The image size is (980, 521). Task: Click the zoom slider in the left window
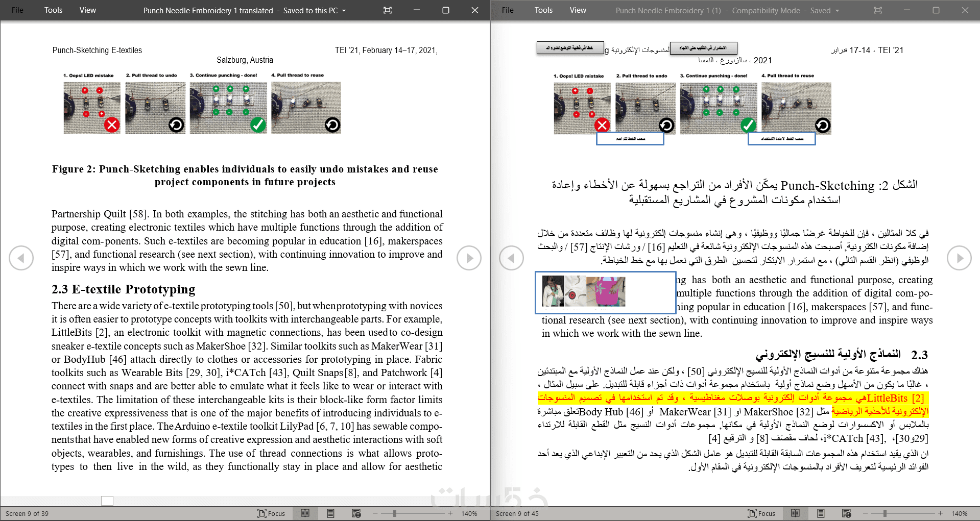(x=413, y=513)
